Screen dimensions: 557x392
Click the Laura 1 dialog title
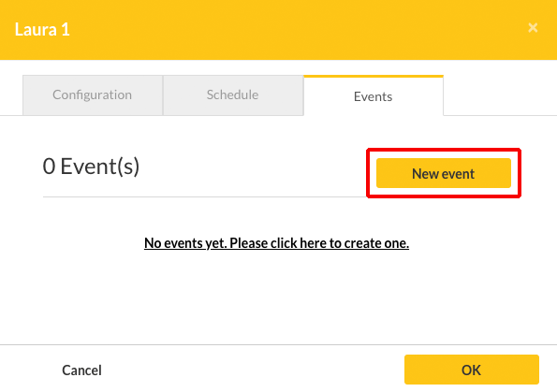(x=42, y=30)
